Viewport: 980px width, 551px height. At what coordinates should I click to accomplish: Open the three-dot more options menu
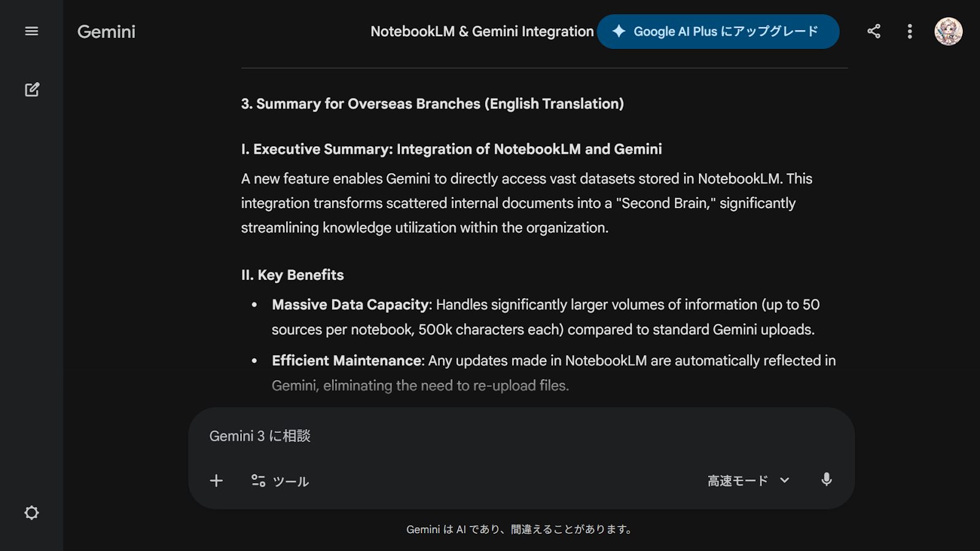910,31
